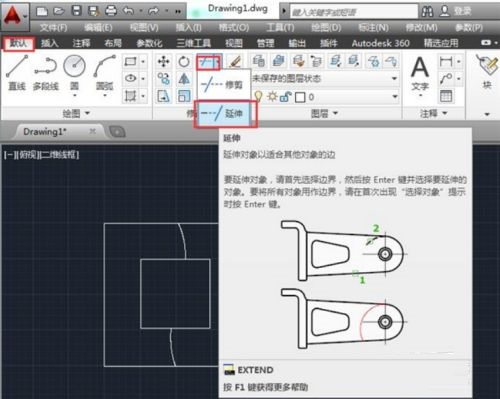Select the Rectangle draw tool icon

tap(130, 62)
